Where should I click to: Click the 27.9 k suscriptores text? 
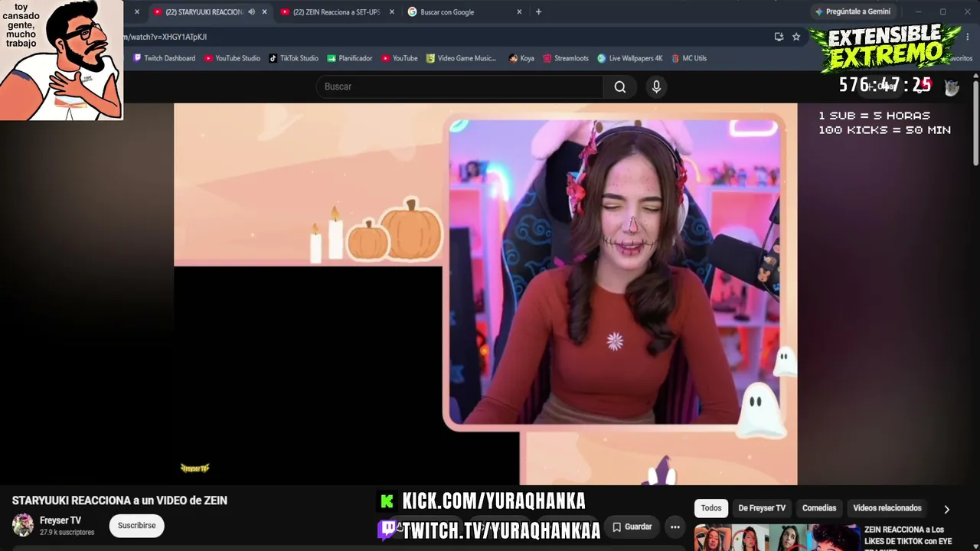tap(67, 533)
